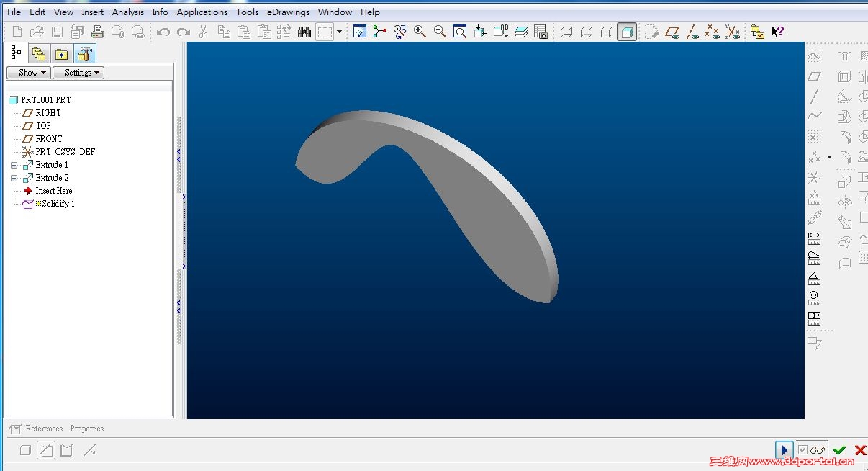Open the layers icon

(521, 32)
